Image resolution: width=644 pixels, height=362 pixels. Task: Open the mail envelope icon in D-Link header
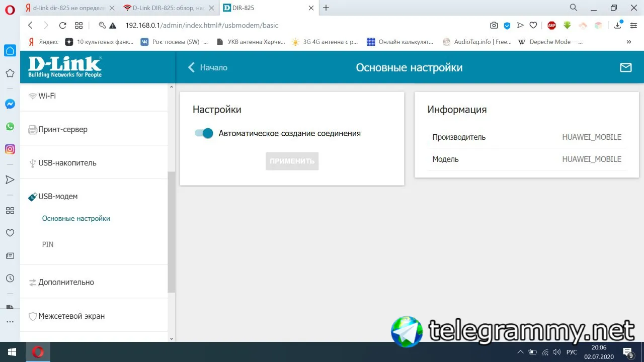coord(625,67)
